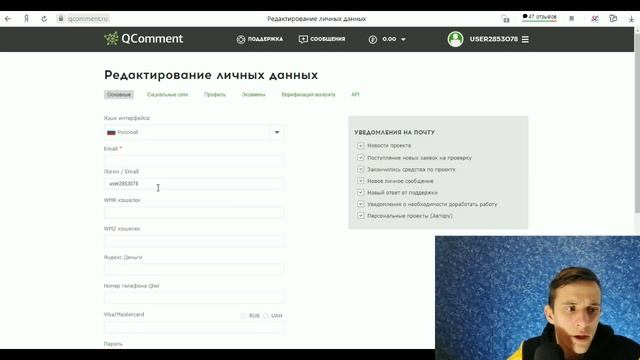640x360 pixels.
Task: Click the Email input field
Action: [x=194, y=160]
